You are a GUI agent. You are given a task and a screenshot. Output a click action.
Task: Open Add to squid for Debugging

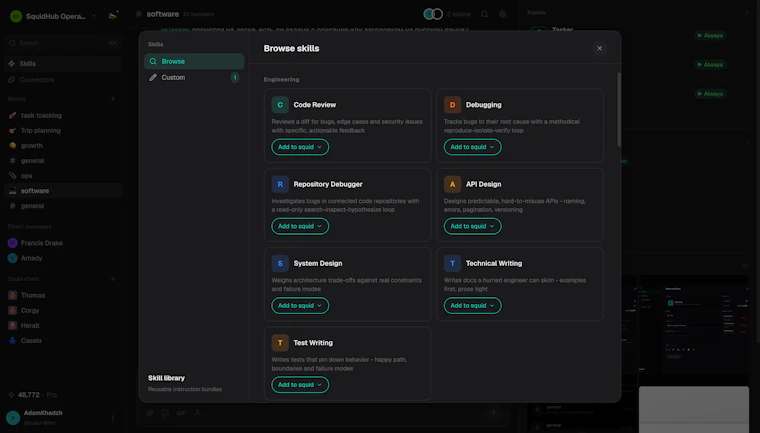473,147
